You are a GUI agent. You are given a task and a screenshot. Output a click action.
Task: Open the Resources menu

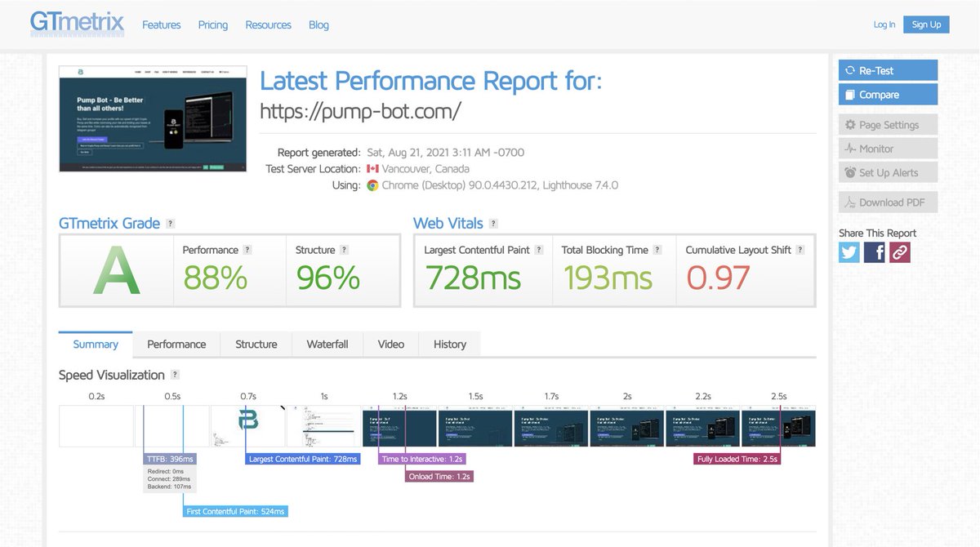pyautogui.click(x=269, y=24)
